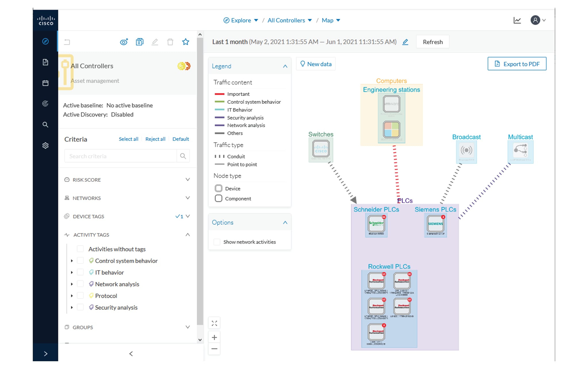The height and width of the screenshot is (369, 588).
Task: Open the statistics chart icon in header
Action: pos(517,20)
